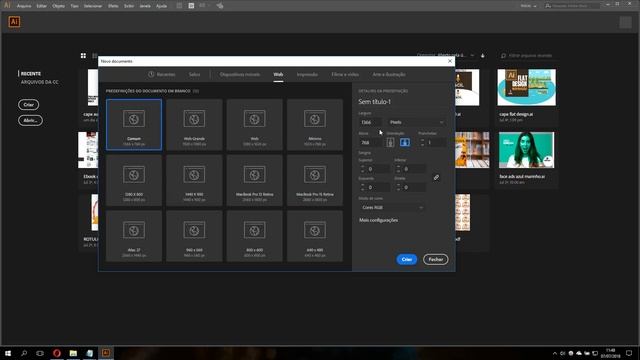Switch recent files to grid view

pos(83,56)
